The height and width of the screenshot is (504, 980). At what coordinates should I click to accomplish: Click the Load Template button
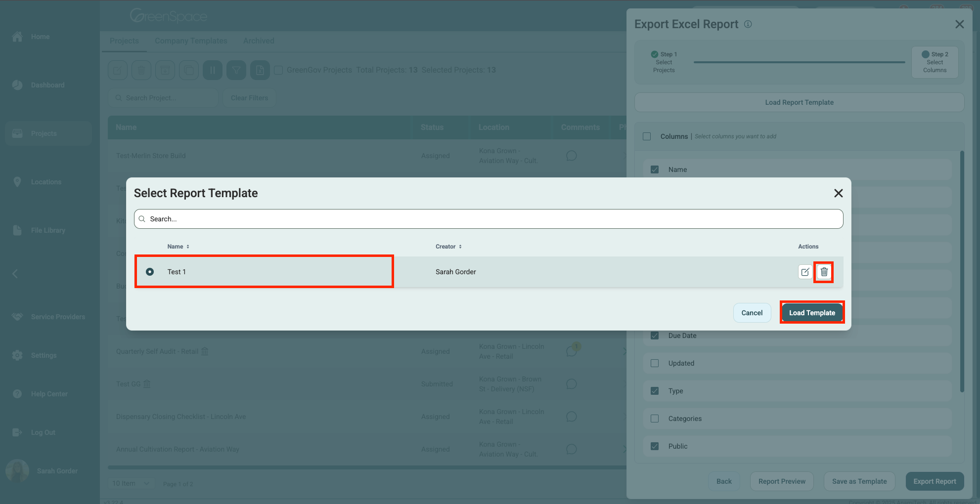812,313
